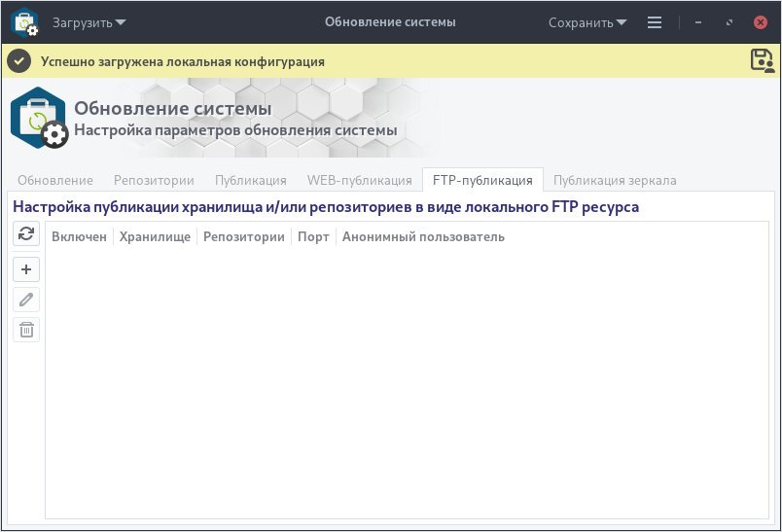Screen dimensions: 782x532
Task: Open the Сохранить dropdown menu
Action: tap(587, 22)
